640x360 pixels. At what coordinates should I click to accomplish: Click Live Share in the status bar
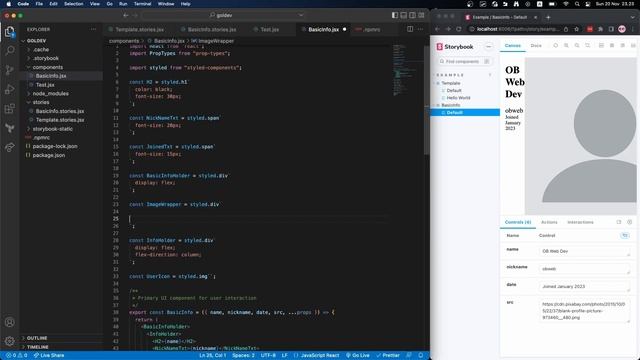[x=49, y=355]
